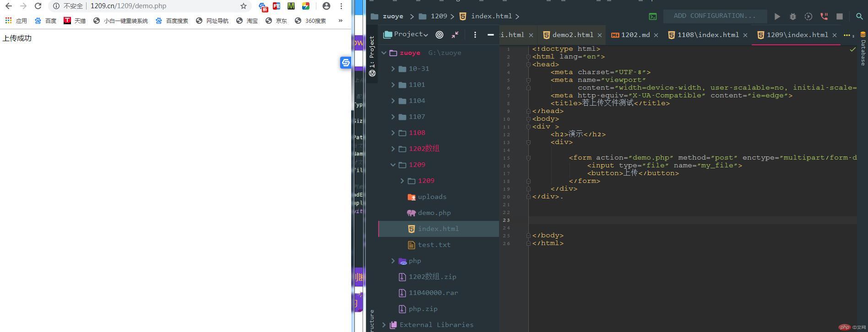
Task: Open the apps grid bookmark 应用
Action: [x=16, y=21]
